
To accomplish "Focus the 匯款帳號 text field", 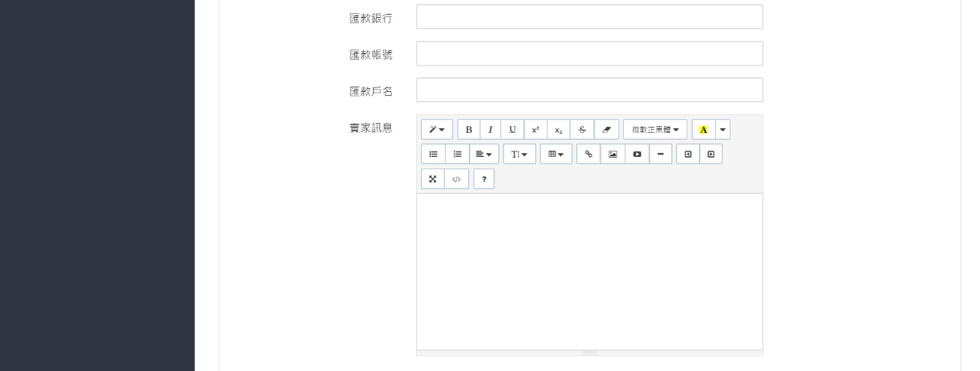I will point(589,54).
